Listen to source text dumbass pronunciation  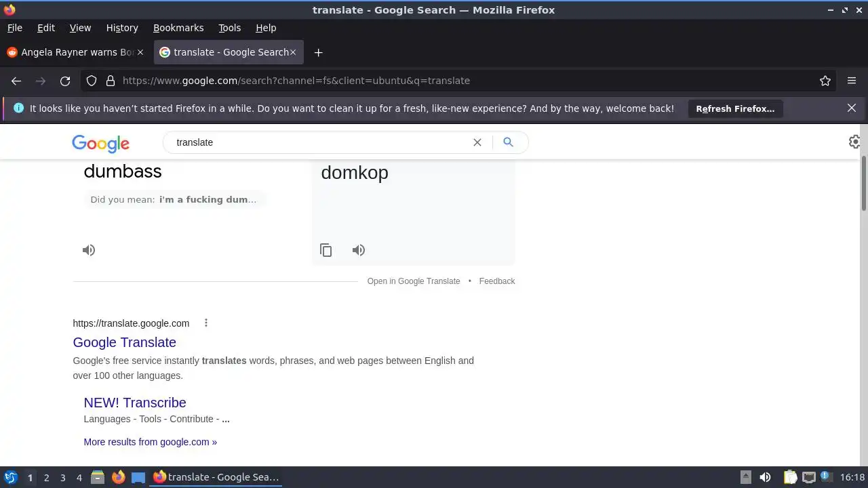[x=89, y=250]
